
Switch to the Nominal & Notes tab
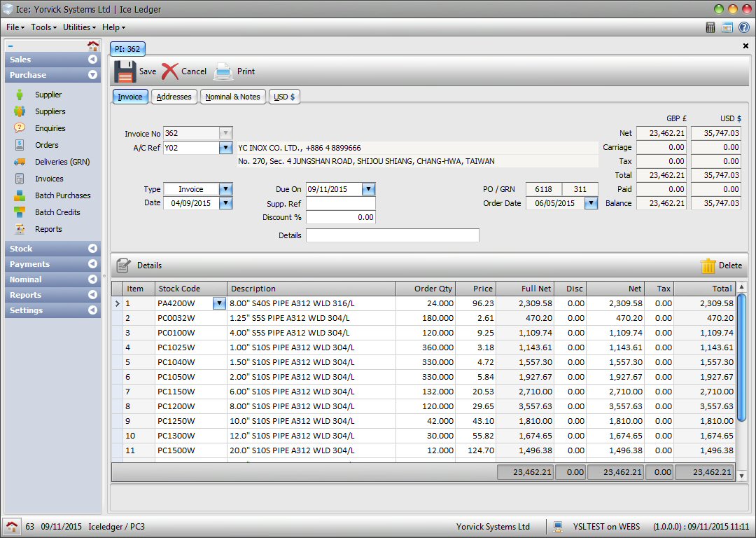tap(232, 97)
